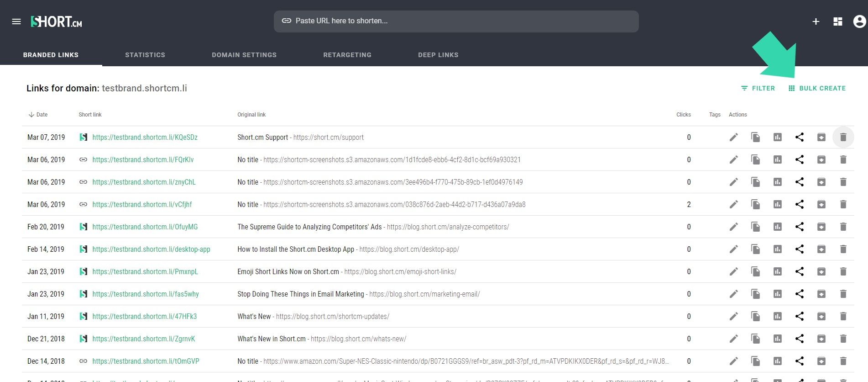Open the user account avatar

tap(859, 21)
